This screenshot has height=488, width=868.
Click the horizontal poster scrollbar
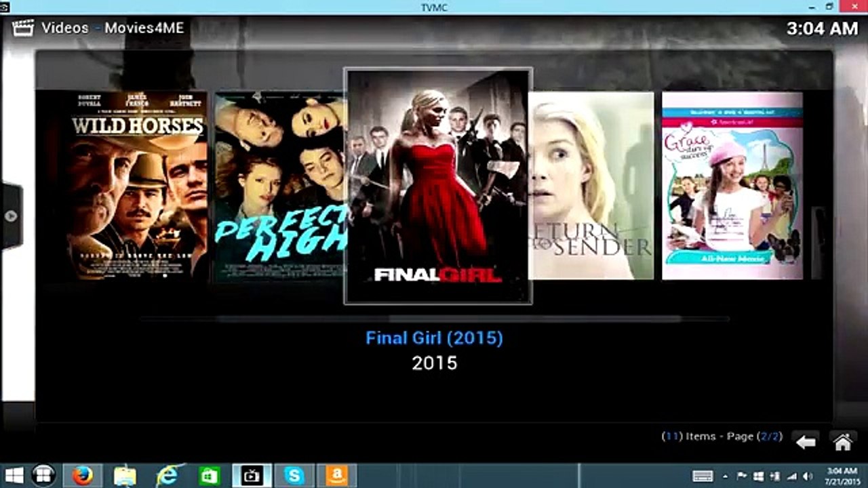tap(434, 319)
